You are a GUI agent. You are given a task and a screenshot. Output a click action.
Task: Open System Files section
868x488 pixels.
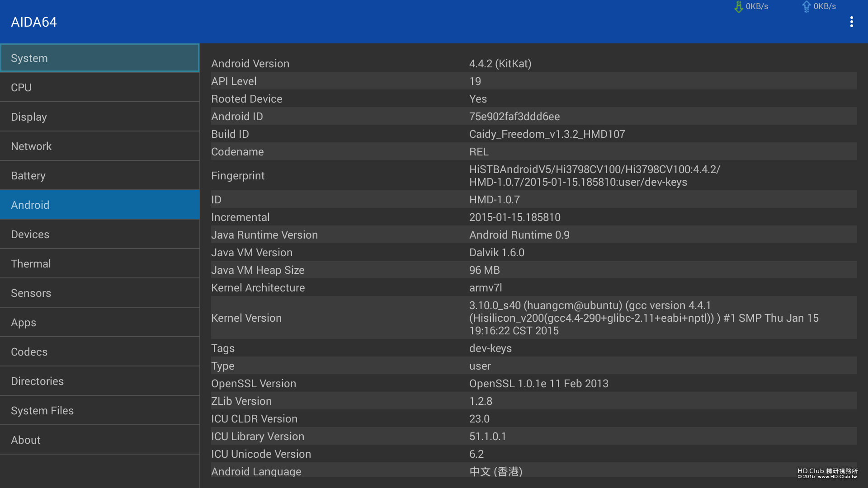tap(99, 410)
